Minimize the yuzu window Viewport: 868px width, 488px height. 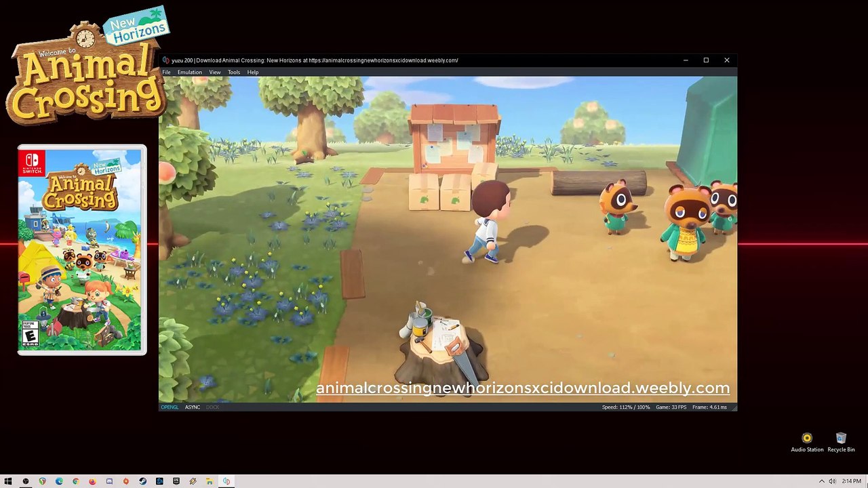click(686, 60)
